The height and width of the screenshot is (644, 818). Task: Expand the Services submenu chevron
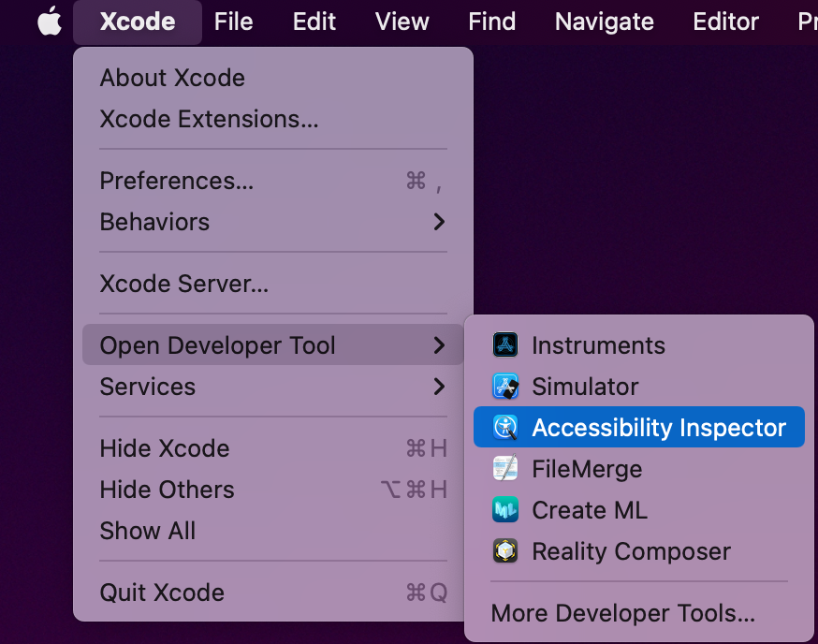(x=439, y=387)
